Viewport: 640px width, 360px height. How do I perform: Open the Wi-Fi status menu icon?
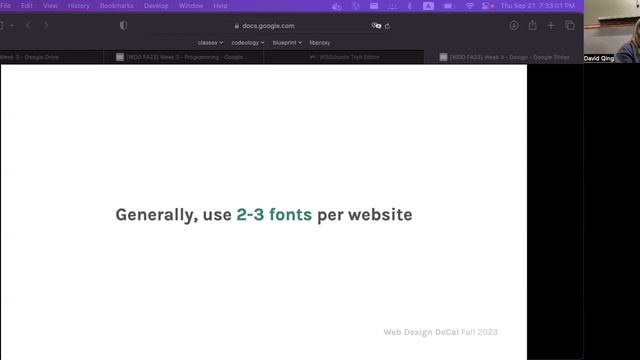pyautogui.click(x=470, y=6)
